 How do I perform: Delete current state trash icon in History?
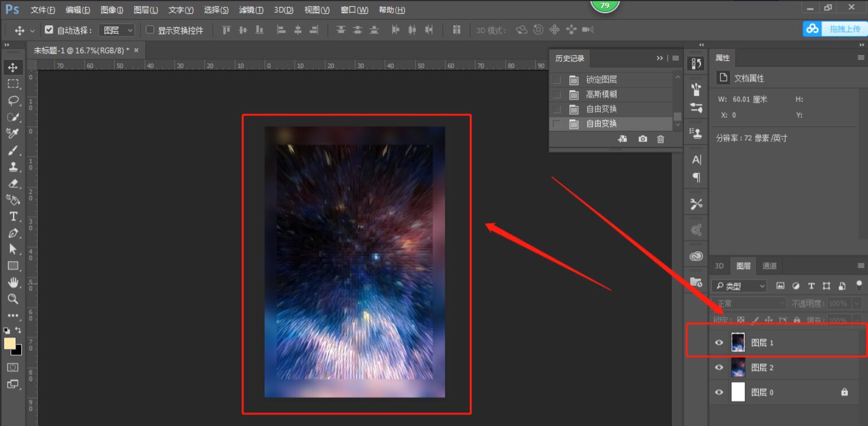point(661,139)
